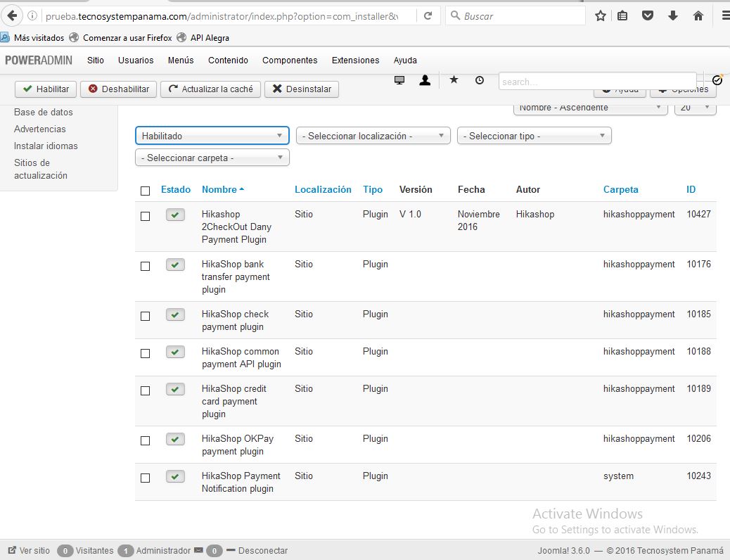Open Firefox downloads arrow icon
The image size is (730, 560).
coord(673,15)
